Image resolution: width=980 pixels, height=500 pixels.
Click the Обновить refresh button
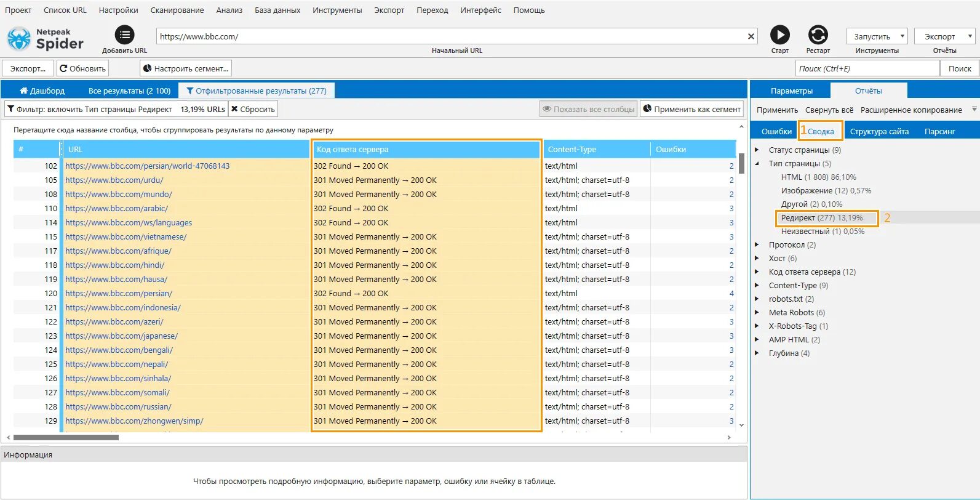(83, 68)
